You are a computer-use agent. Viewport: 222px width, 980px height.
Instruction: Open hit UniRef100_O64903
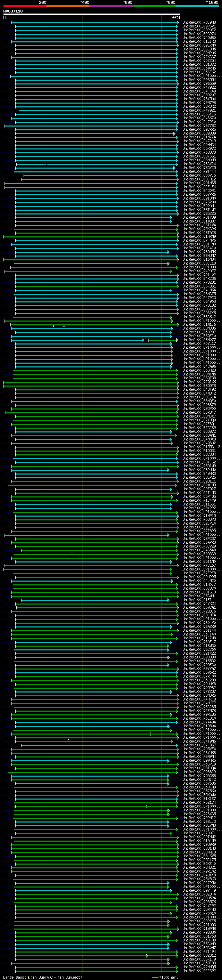tap(199, 302)
